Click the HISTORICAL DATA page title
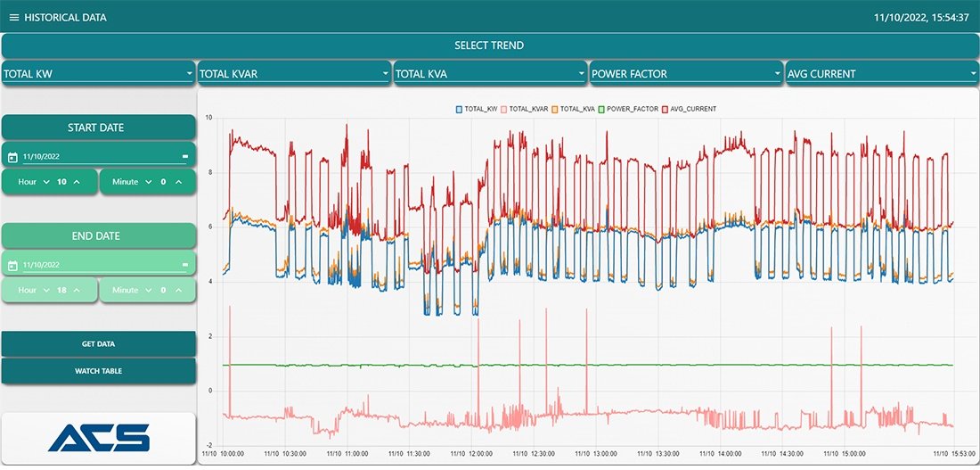 (x=65, y=18)
